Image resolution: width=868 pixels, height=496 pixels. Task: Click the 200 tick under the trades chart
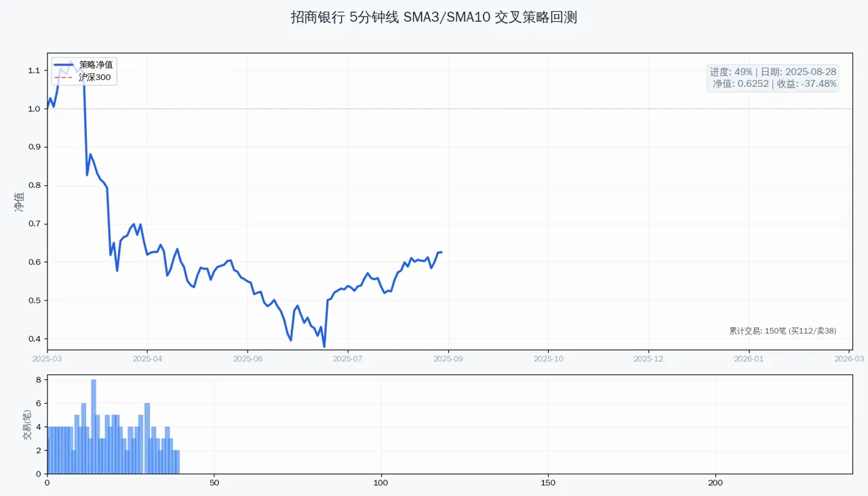point(715,482)
